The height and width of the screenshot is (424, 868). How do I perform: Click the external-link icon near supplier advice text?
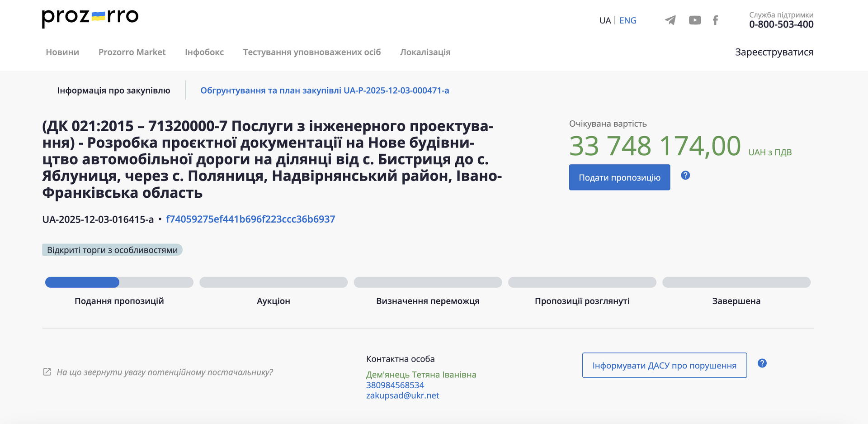pos(47,372)
